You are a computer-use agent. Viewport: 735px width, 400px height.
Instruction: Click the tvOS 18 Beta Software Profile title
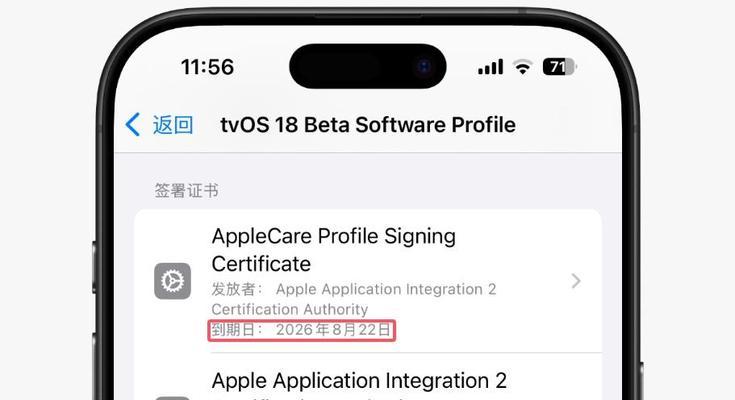coord(368,125)
